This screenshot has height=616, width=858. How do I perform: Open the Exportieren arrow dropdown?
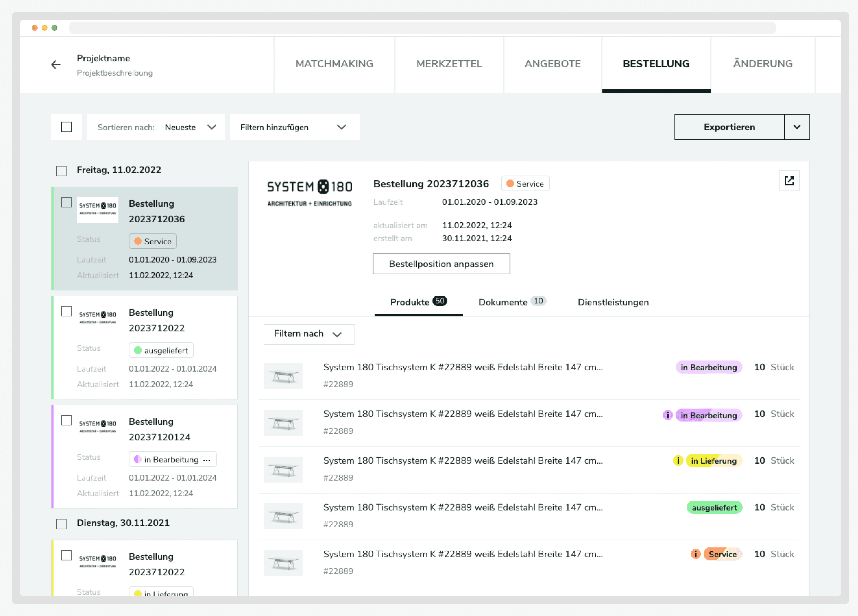797,127
